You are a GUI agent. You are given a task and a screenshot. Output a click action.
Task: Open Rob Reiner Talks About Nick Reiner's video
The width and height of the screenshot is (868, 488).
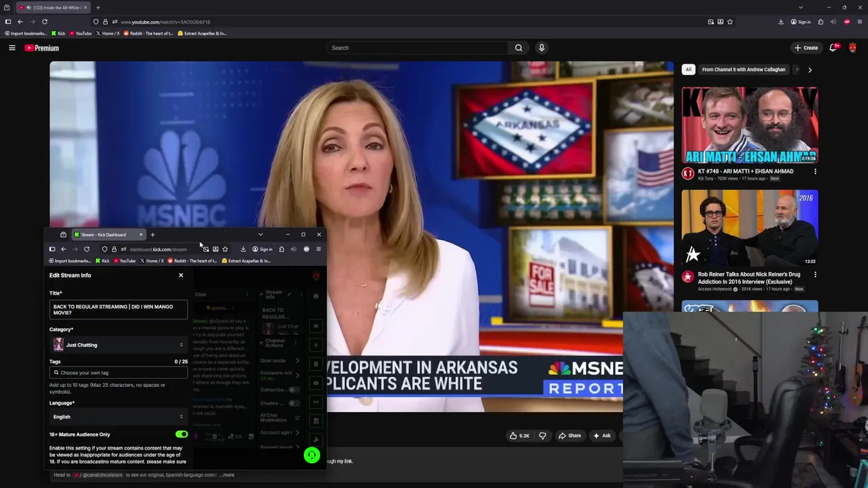tap(749, 278)
